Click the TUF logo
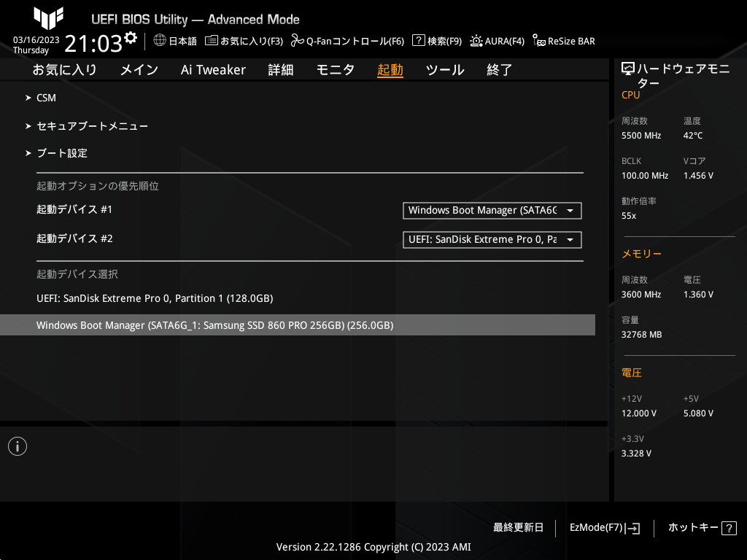The image size is (747, 560). [49, 18]
